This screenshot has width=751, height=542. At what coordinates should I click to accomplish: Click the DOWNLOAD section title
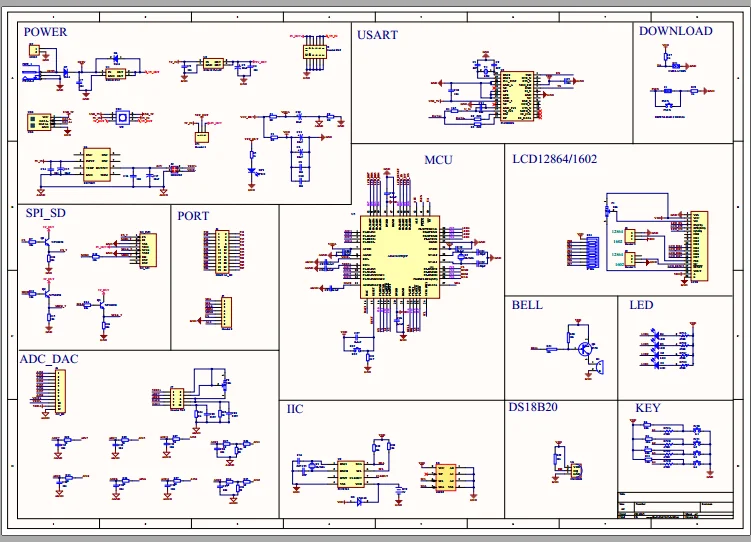[x=676, y=31]
